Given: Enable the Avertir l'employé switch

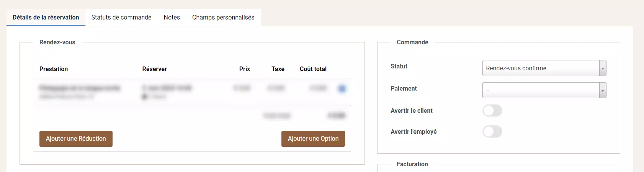Looking at the screenshot, I should [x=492, y=132].
